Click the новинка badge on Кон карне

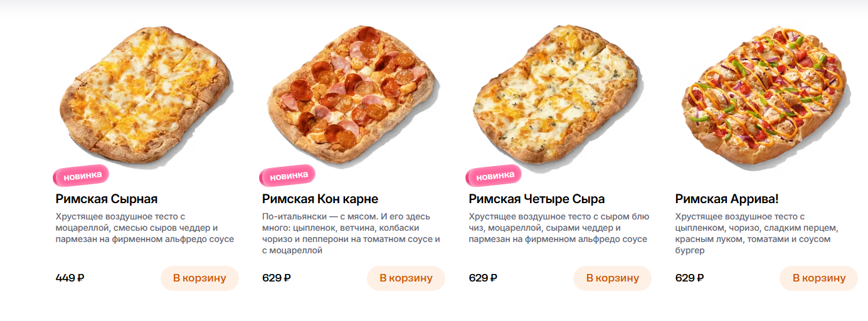point(287,176)
